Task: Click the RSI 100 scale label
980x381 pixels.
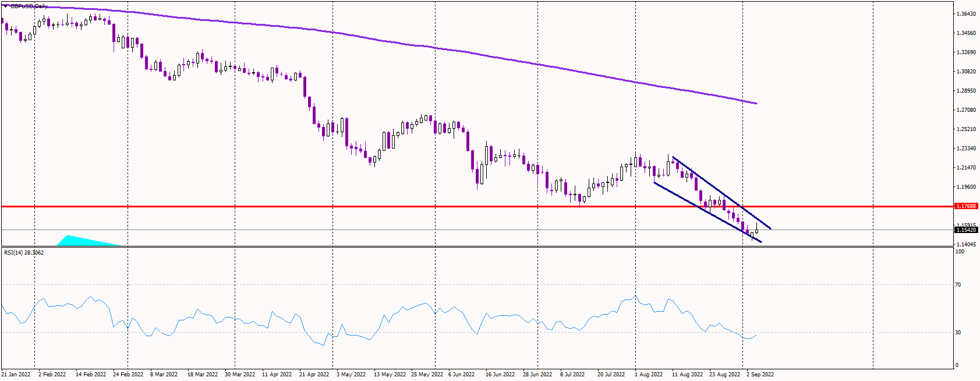Action: pos(960,252)
